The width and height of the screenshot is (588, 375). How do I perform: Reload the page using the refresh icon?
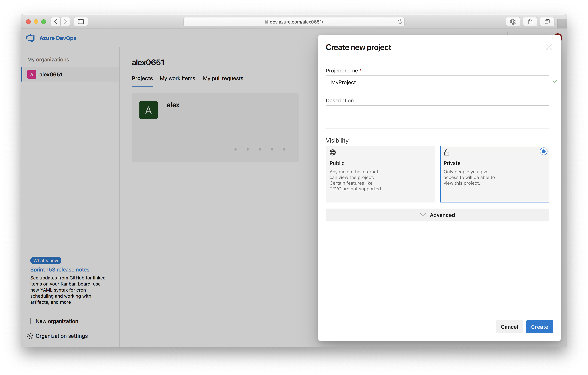(x=400, y=22)
